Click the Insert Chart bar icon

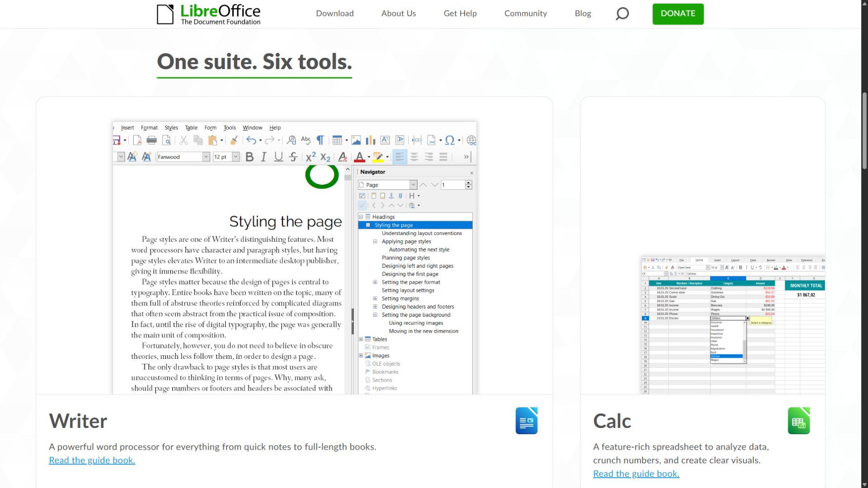(x=371, y=141)
